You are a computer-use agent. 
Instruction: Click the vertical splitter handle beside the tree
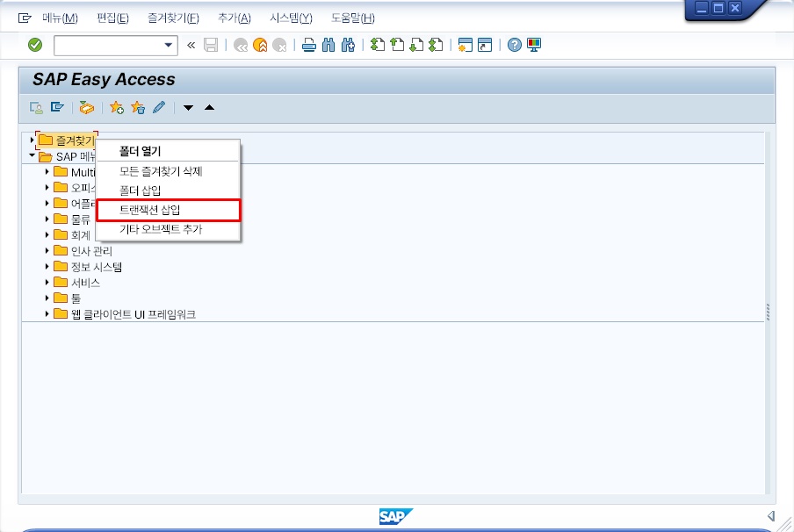pos(769,313)
